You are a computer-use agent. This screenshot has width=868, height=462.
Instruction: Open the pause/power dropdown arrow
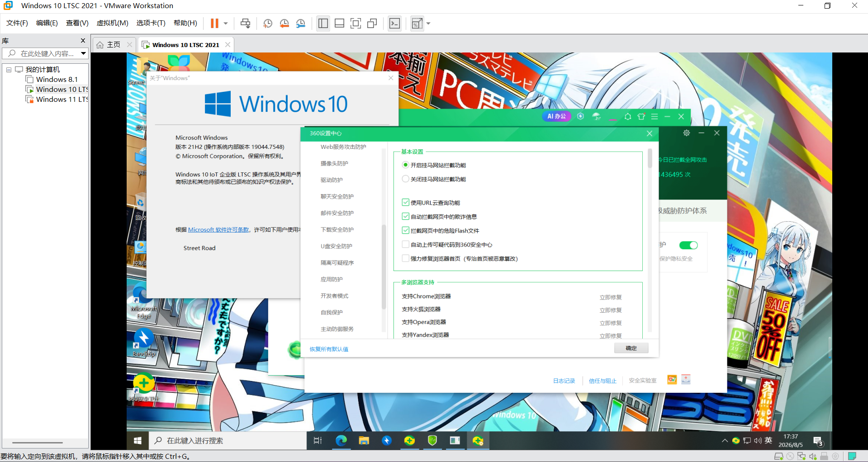[x=225, y=23]
